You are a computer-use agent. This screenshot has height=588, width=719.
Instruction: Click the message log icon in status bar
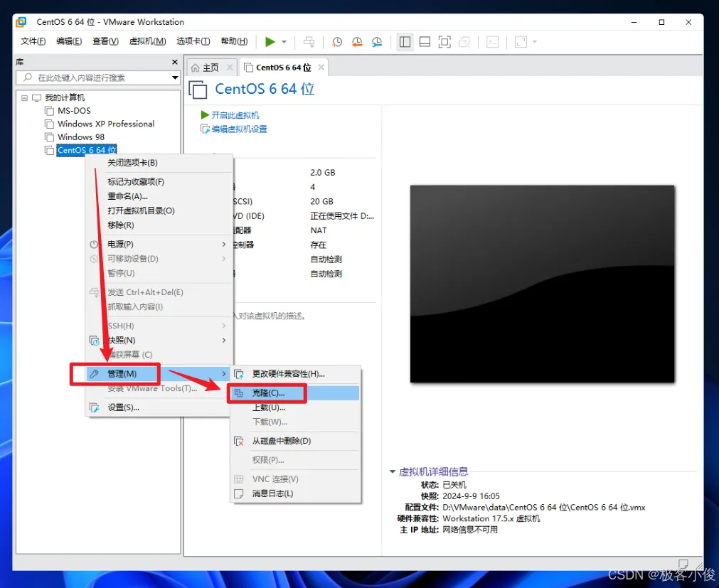tap(683, 563)
